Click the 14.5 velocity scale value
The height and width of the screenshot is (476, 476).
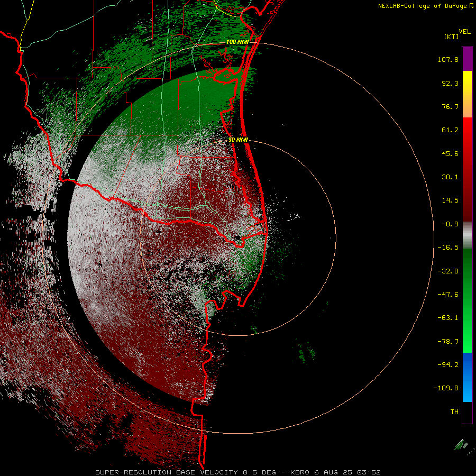450,200
